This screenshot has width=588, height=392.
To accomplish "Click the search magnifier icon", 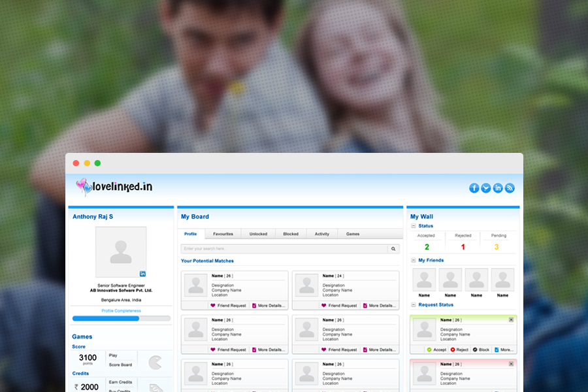I will pyautogui.click(x=393, y=249).
